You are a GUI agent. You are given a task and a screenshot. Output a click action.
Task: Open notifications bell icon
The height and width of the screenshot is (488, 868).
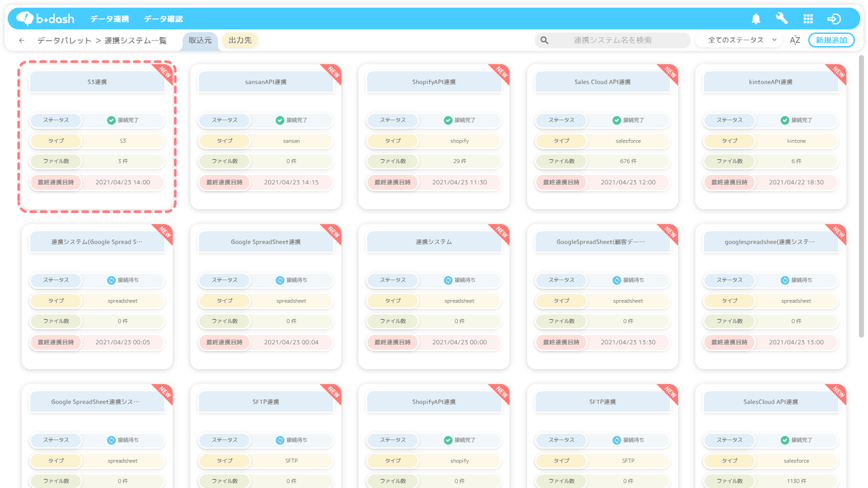coord(756,19)
